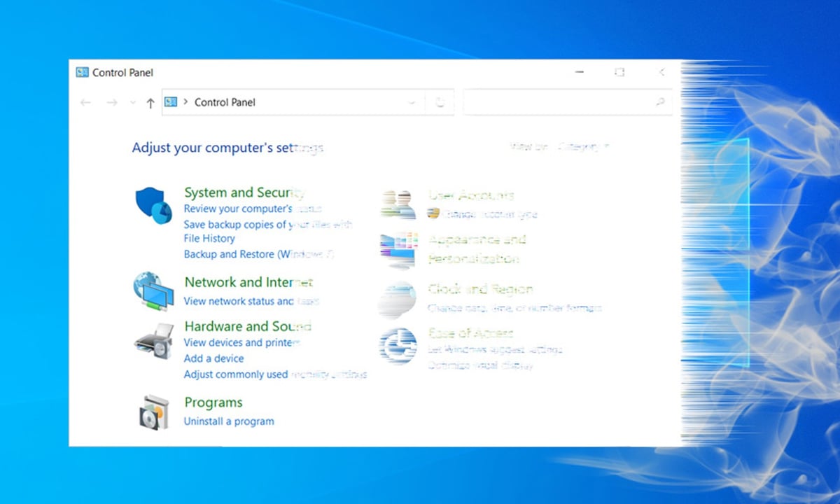Open User Accounts people icon
The height and width of the screenshot is (504, 840).
click(398, 204)
